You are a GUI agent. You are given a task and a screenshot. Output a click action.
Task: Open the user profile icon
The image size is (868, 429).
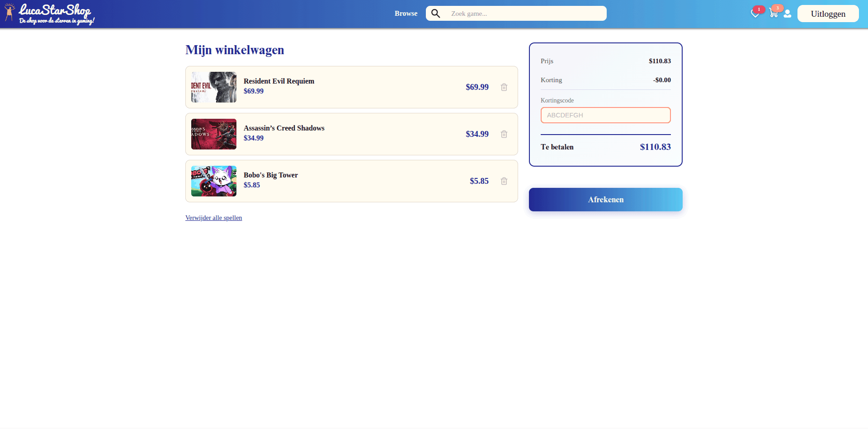[788, 14]
